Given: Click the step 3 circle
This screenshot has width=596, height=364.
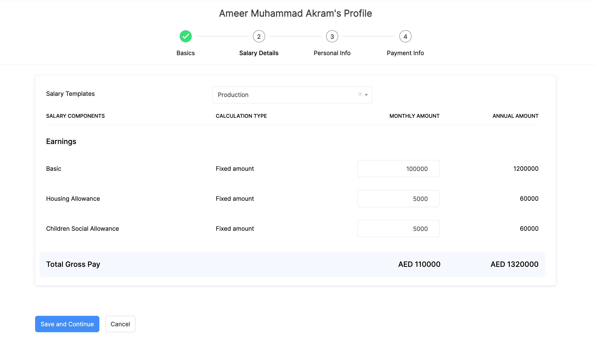Looking at the screenshot, I should pyautogui.click(x=332, y=36).
